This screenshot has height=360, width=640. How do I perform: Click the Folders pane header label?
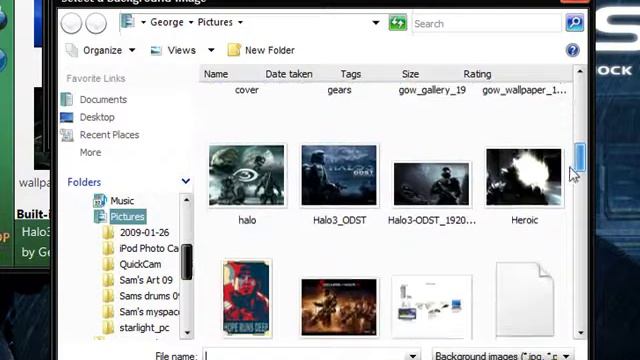[84, 182]
